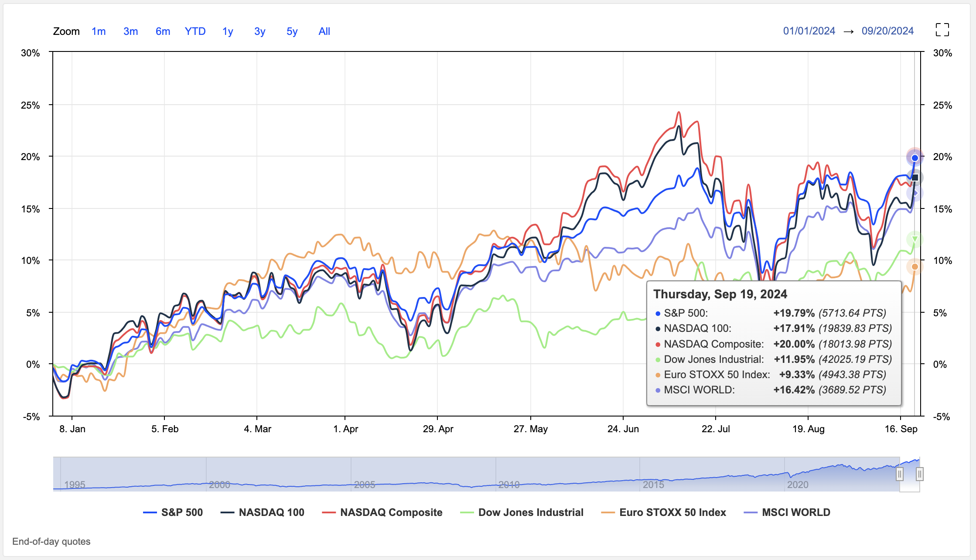This screenshot has width=976, height=560.
Task: Switch the chart to the 5y range
Action: pos(292,31)
